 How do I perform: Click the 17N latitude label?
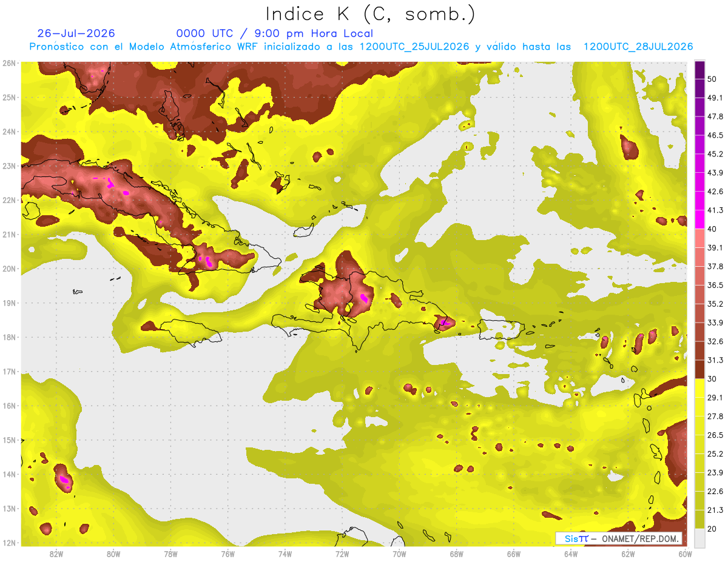click(x=9, y=371)
